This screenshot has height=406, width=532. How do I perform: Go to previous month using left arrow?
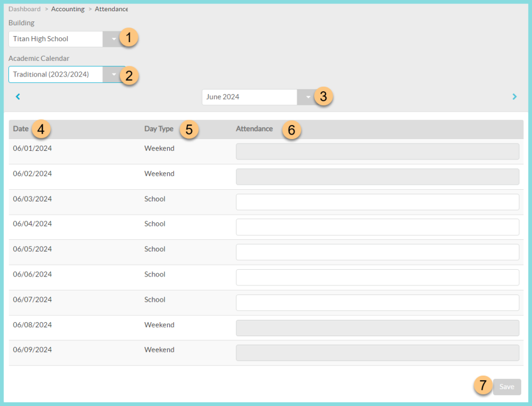coord(18,97)
